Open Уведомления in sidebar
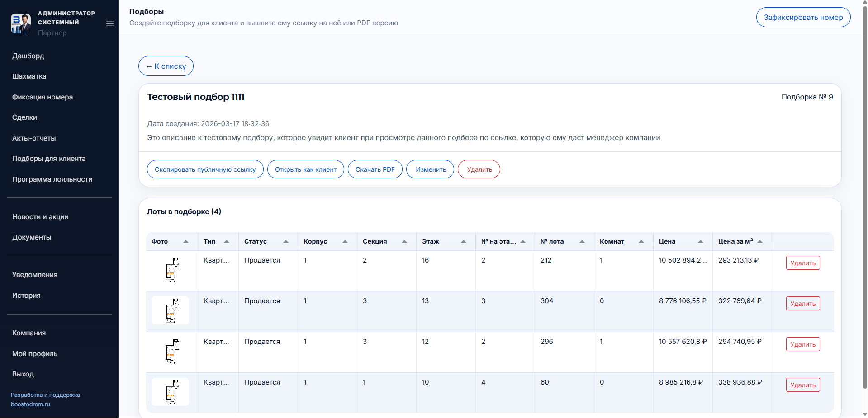Image resolution: width=868 pixels, height=418 pixels. pyautogui.click(x=35, y=275)
